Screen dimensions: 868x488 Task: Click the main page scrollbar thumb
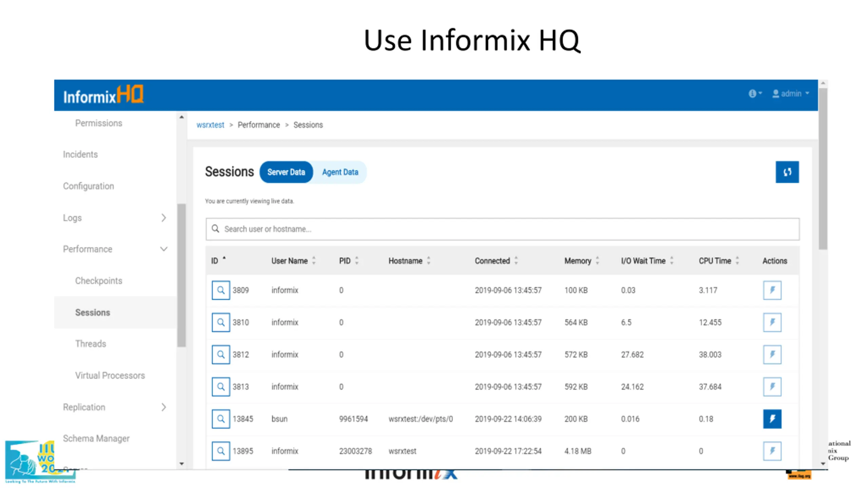click(823, 168)
